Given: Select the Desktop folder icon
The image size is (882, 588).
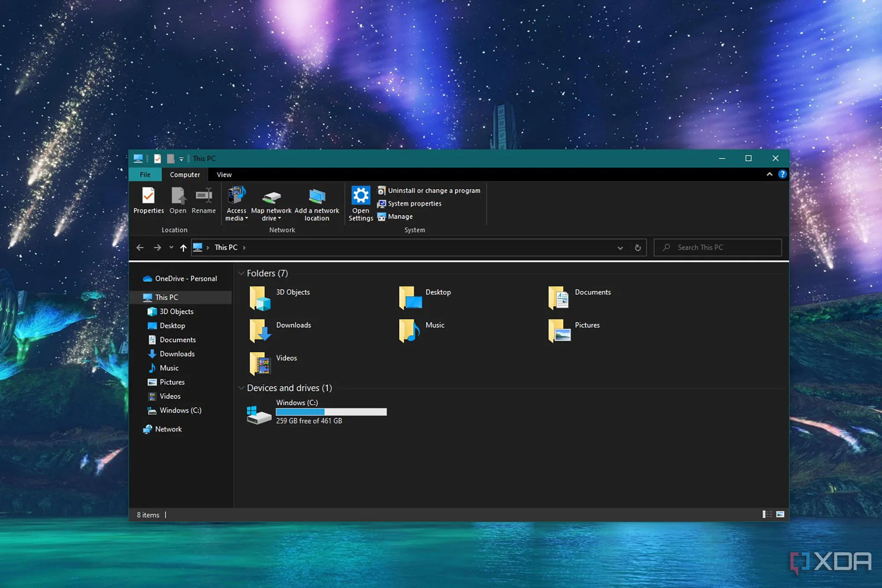Looking at the screenshot, I should click(410, 298).
